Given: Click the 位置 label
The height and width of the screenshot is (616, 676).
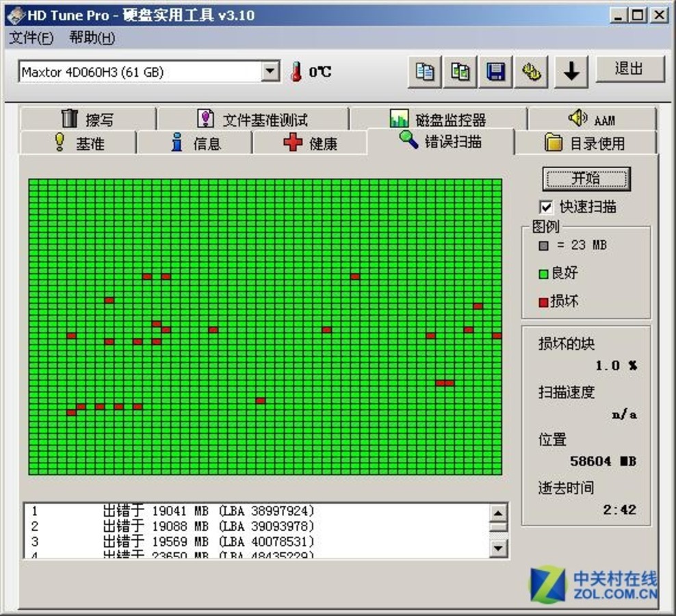Looking at the screenshot, I should click(552, 440).
